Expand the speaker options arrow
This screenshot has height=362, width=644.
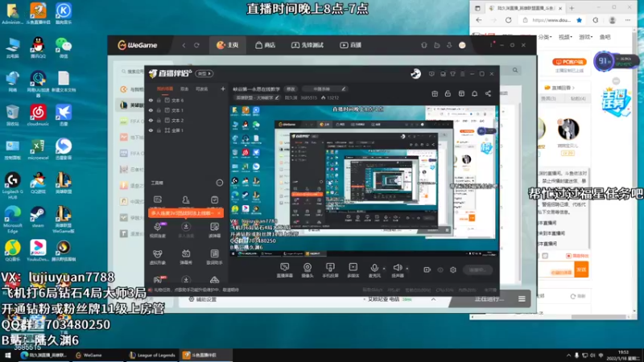click(407, 269)
